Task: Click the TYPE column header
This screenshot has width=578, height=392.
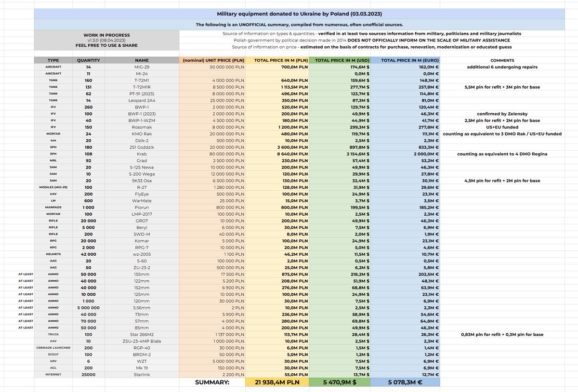Action: 53,60
